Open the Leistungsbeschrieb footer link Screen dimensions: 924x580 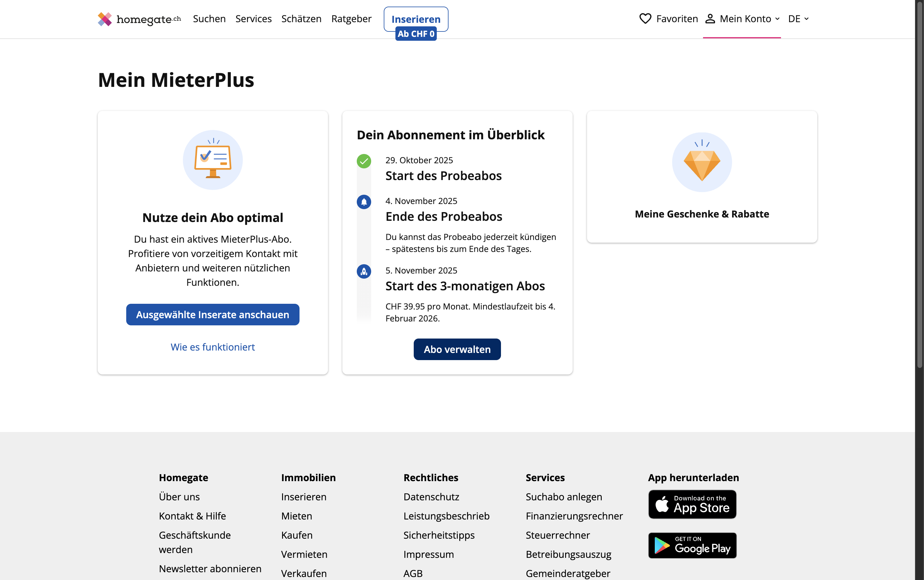[446, 516]
